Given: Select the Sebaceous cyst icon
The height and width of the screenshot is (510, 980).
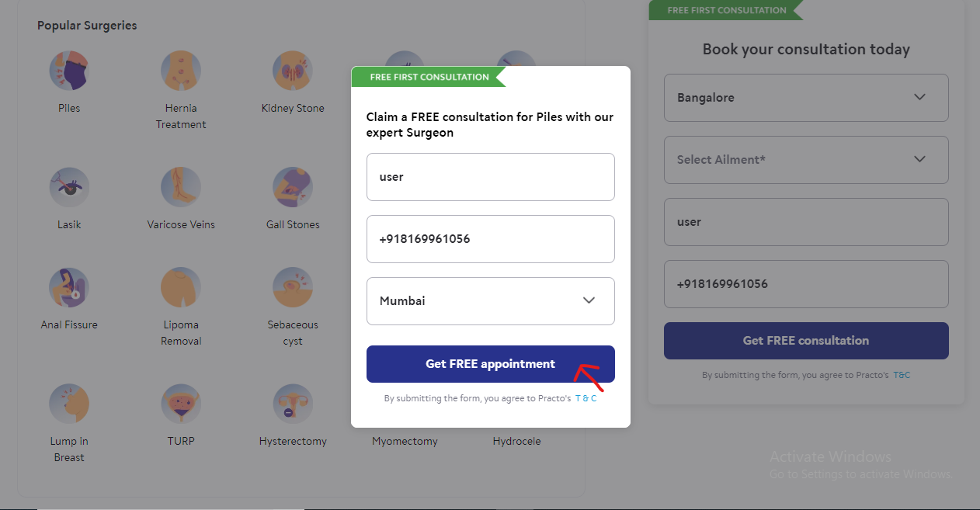Looking at the screenshot, I should tap(293, 288).
